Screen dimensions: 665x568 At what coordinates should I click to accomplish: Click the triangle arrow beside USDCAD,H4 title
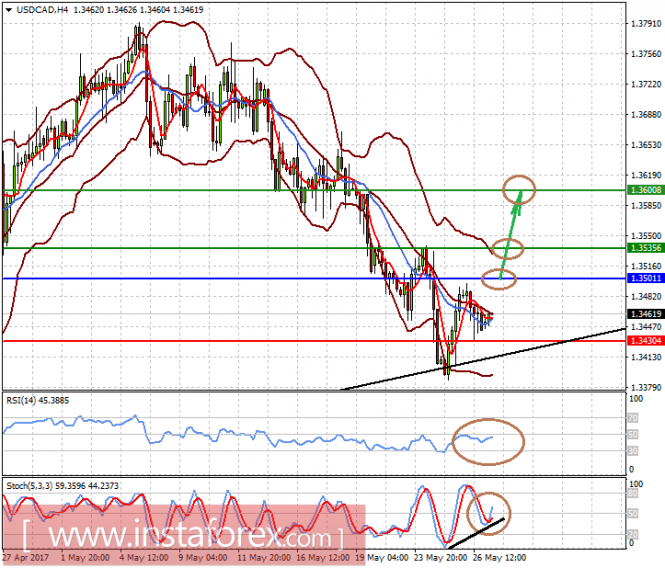coord(9,9)
